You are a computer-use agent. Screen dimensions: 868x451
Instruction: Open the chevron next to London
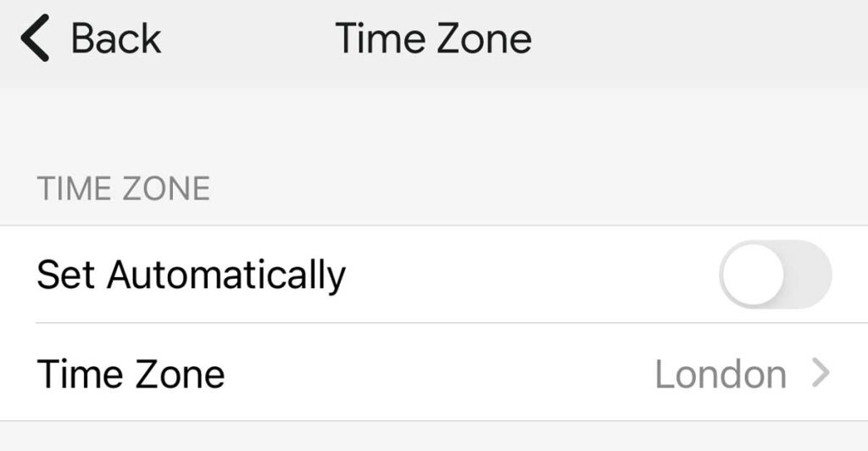click(820, 373)
